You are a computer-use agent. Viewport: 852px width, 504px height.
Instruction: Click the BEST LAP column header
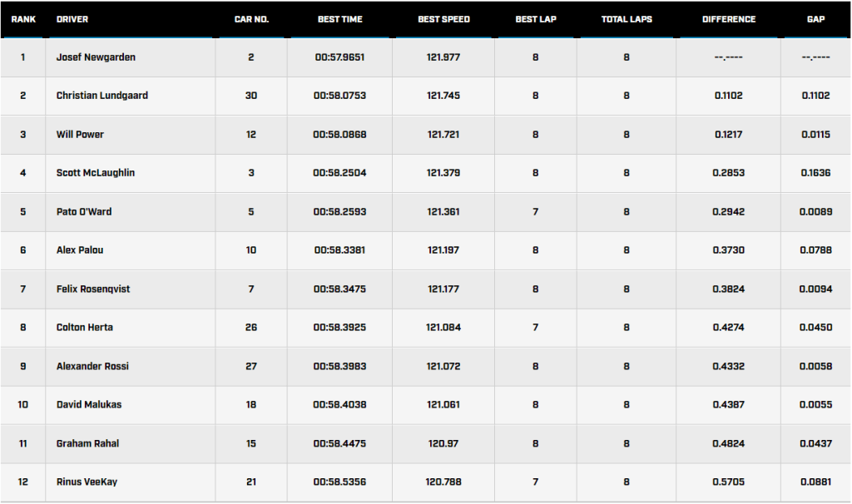click(536, 19)
